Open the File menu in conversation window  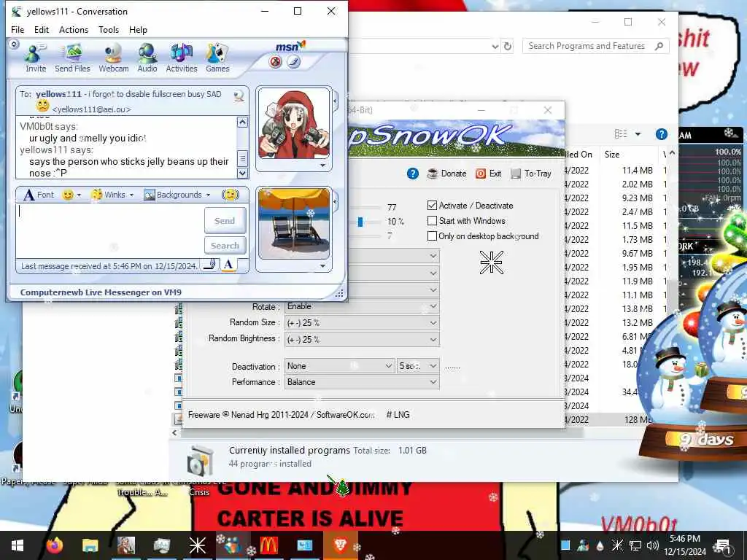(x=18, y=29)
